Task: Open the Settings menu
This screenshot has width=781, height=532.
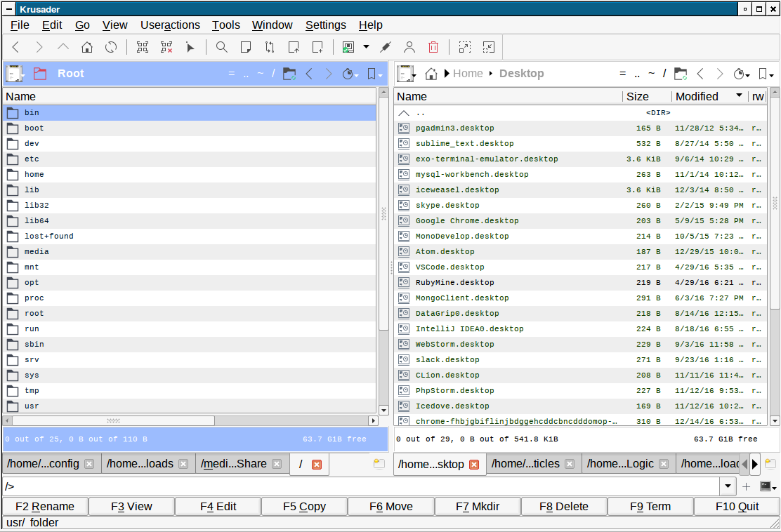Action: pyautogui.click(x=326, y=25)
